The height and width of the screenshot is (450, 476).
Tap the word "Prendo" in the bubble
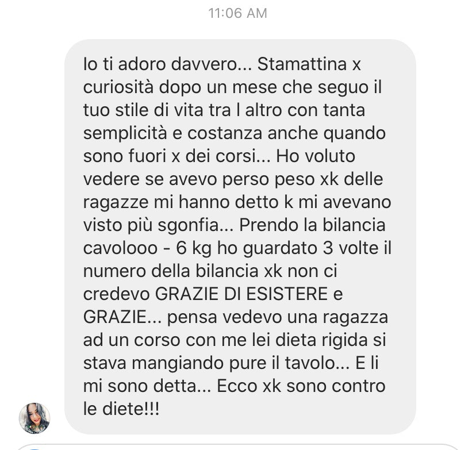268,225
